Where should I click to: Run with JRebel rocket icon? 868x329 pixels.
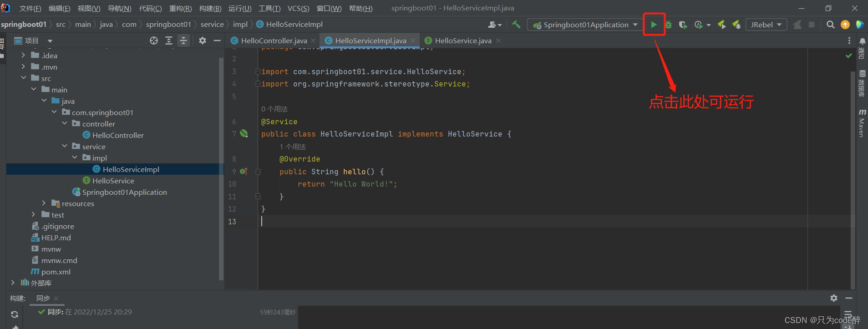point(721,25)
